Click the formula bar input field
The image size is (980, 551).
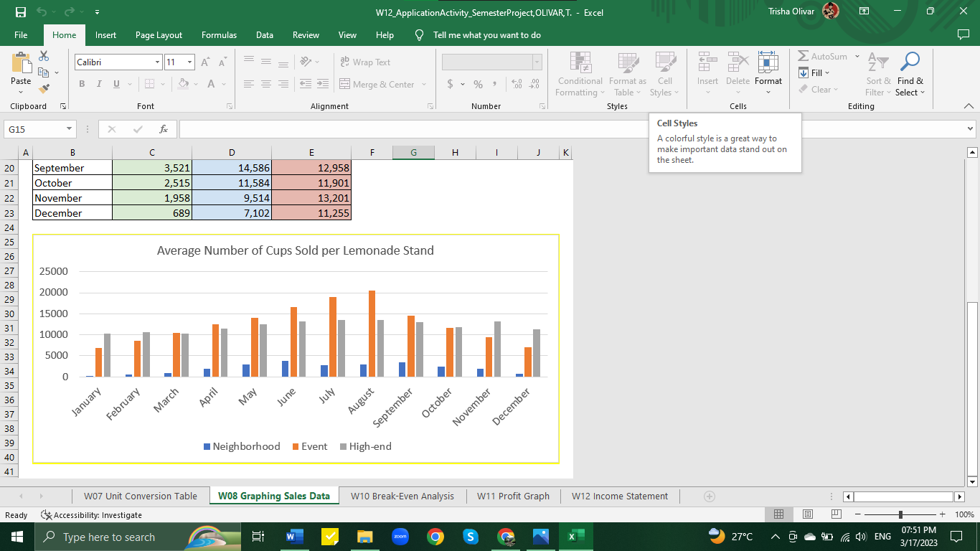pyautogui.click(x=571, y=129)
